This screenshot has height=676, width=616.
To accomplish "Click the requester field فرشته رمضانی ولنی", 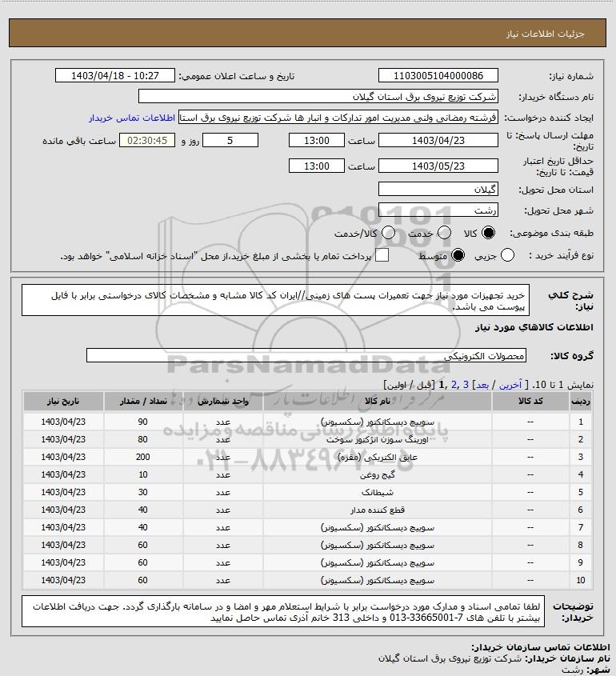I will 338,118.
